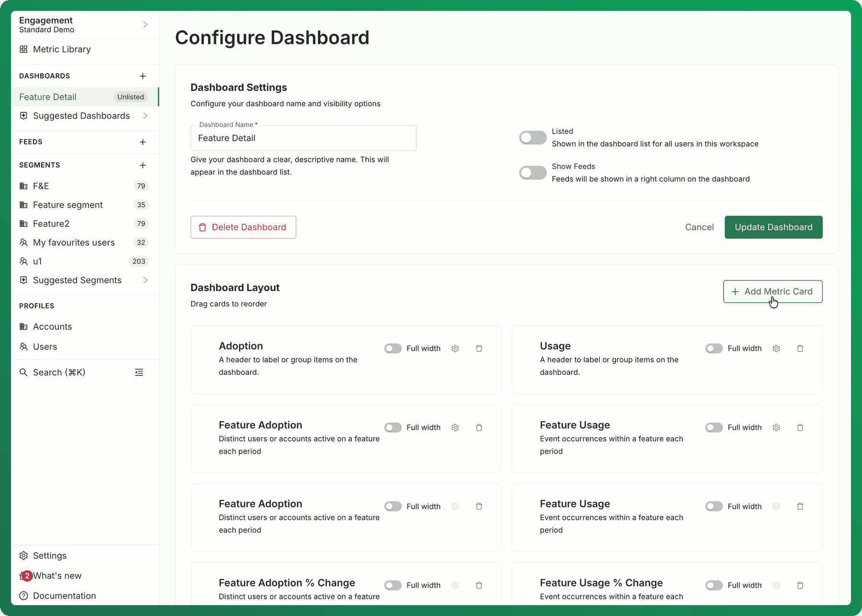Image resolution: width=862 pixels, height=616 pixels.
Task: Click the Unlisted badge on Feature Detail
Action: point(130,97)
